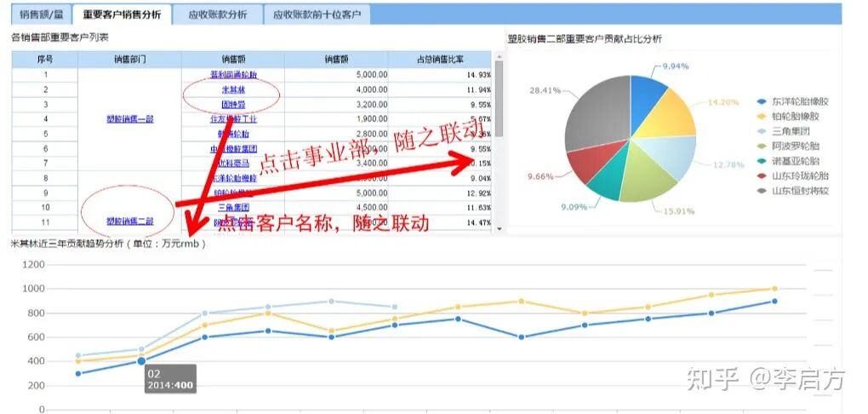Click the 4,500.00 sales cell
Viewport: 868px width, 414px height.
pos(336,207)
